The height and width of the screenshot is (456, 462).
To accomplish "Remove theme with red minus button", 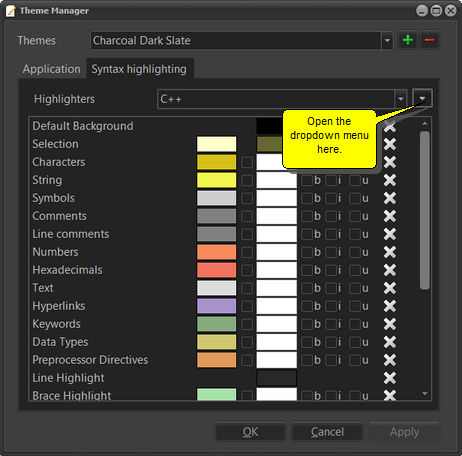I will (x=429, y=40).
